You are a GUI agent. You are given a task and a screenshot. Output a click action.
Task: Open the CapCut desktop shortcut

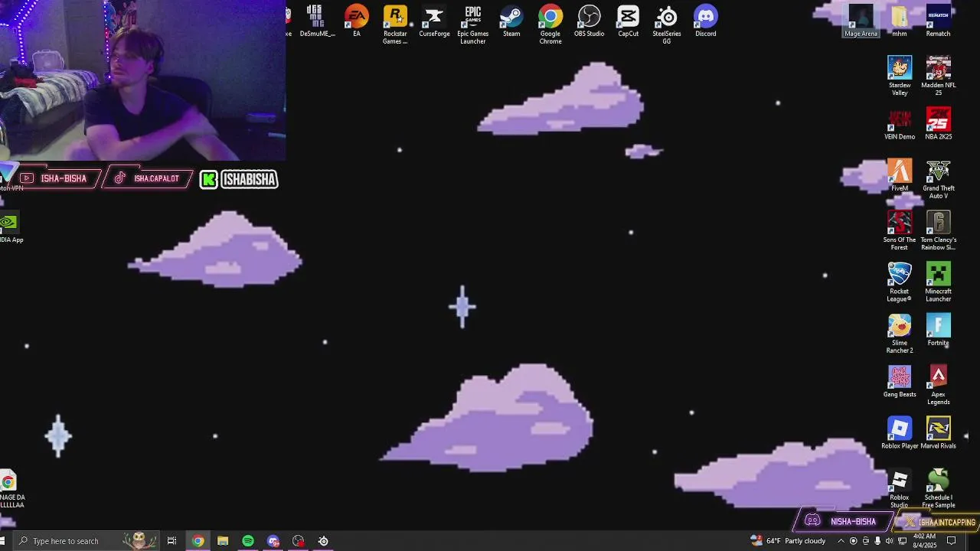coord(628,21)
